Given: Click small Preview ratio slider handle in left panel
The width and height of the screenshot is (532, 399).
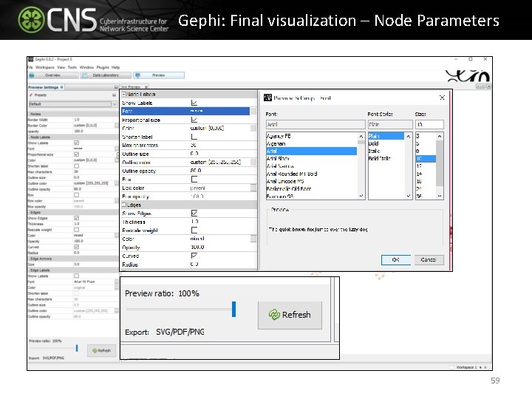Looking at the screenshot, I should click(x=77, y=348).
